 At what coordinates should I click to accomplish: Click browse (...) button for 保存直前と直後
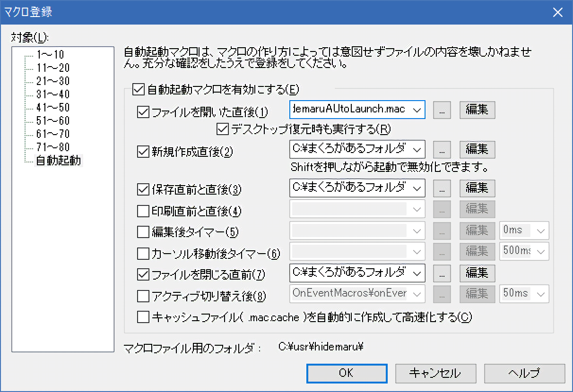pos(442,188)
